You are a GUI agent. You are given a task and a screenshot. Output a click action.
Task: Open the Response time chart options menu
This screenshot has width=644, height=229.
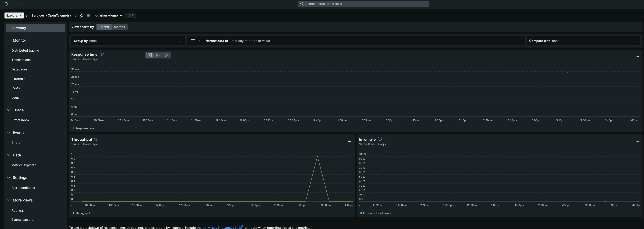[x=637, y=57]
